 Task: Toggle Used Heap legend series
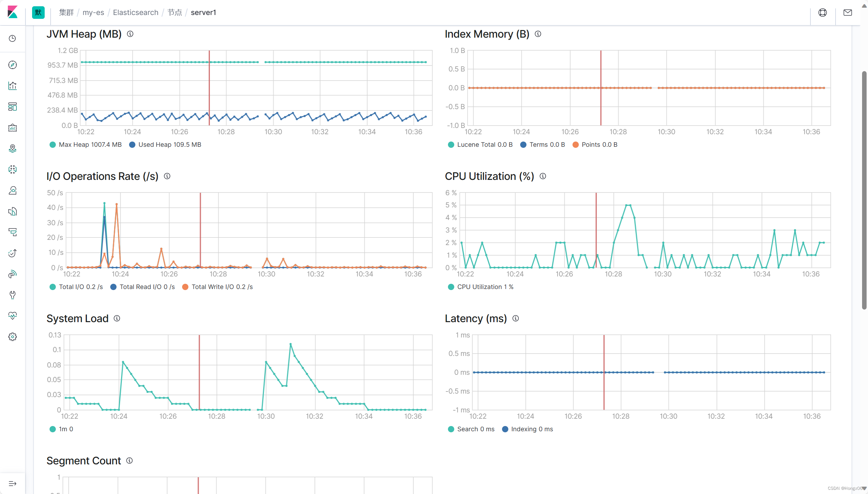165,145
